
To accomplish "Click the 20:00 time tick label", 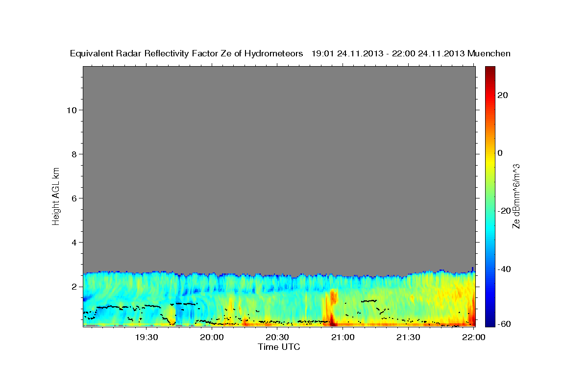I will (x=212, y=337).
